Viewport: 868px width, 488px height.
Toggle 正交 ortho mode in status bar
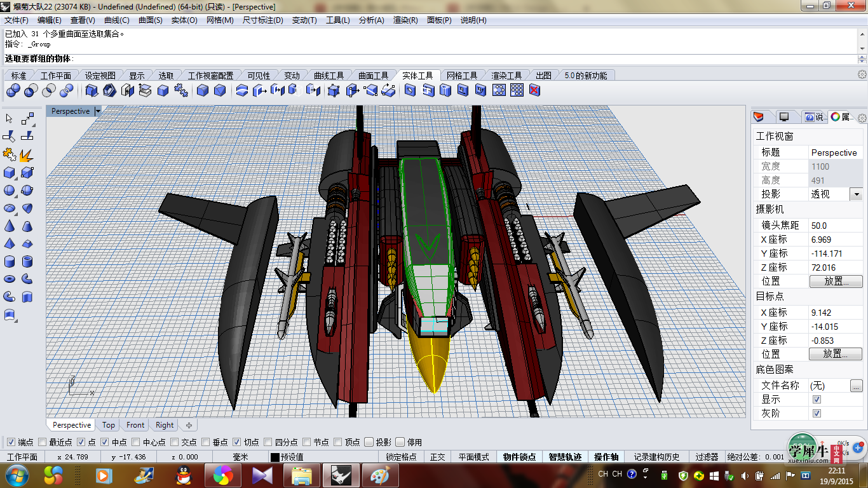tap(438, 457)
